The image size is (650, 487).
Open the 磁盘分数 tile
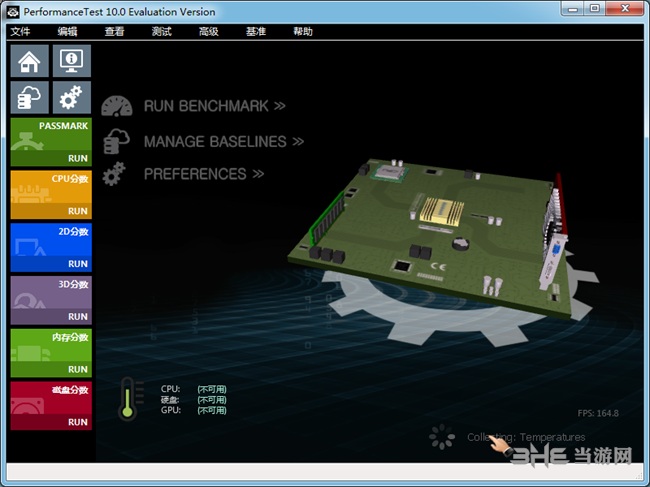51,398
